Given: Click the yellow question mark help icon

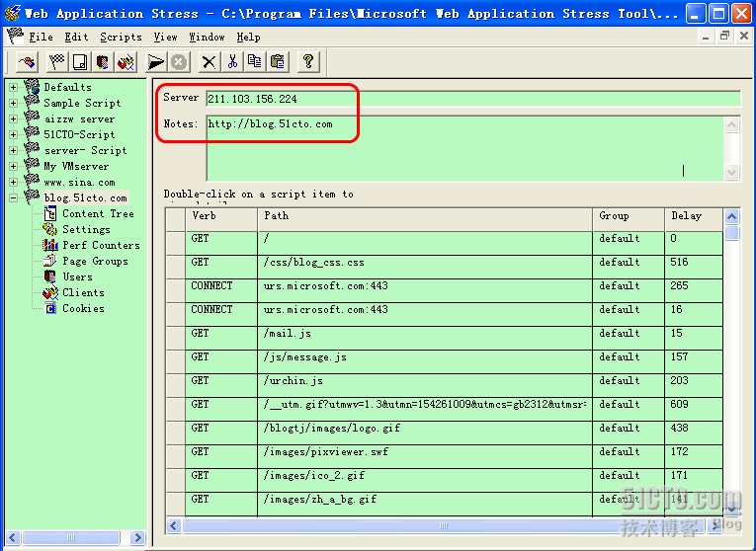Looking at the screenshot, I should [308, 62].
